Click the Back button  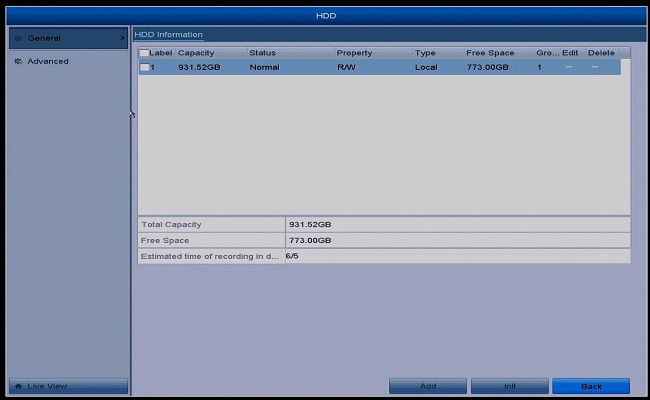[590, 386]
